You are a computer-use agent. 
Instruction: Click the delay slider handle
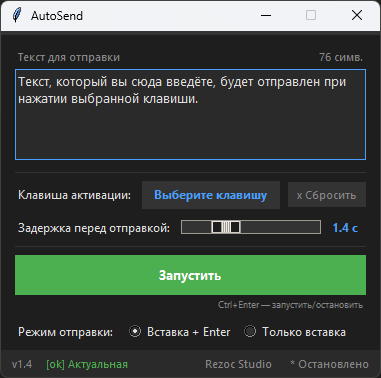pos(226,227)
